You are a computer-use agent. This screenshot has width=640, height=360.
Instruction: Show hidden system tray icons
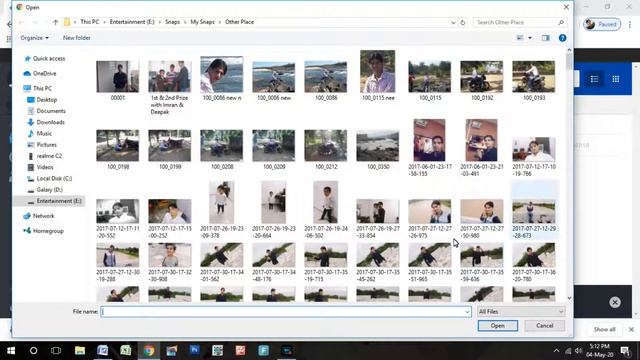pyautogui.click(x=556, y=351)
